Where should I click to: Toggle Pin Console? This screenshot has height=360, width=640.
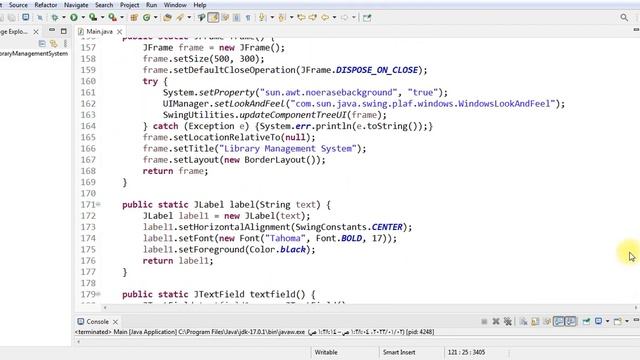click(x=586, y=322)
